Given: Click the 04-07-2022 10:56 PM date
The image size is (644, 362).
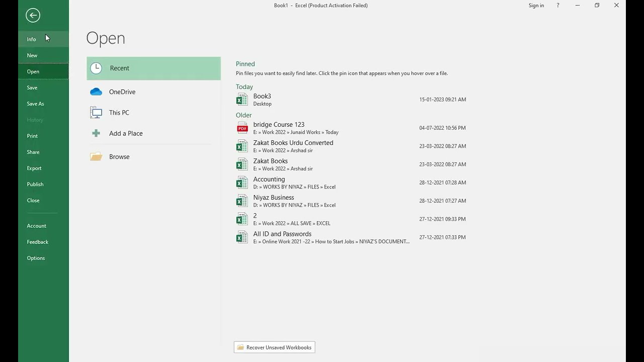Looking at the screenshot, I should (x=442, y=128).
